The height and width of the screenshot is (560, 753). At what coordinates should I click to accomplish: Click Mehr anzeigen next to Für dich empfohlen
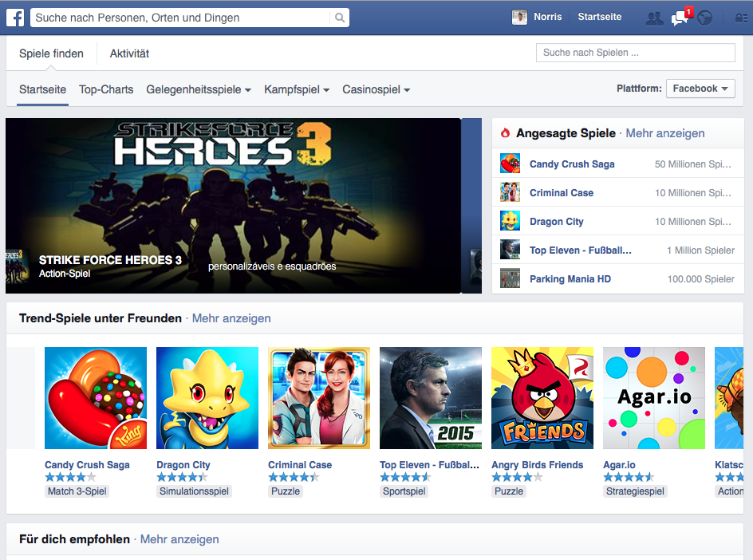pyautogui.click(x=179, y=539)
